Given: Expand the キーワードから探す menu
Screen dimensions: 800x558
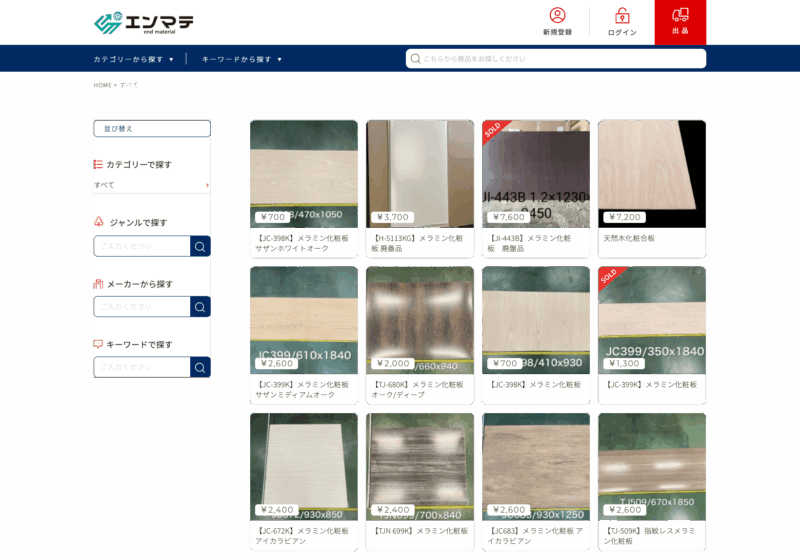Looking at the screenshot, I should tap(242, 59).
